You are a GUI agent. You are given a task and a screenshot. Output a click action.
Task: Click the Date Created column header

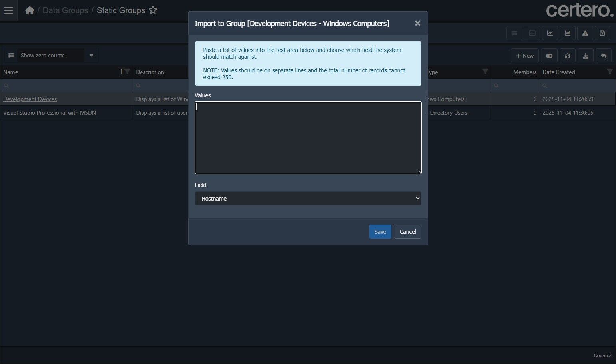pyautogui.click(x=558, y=72)
